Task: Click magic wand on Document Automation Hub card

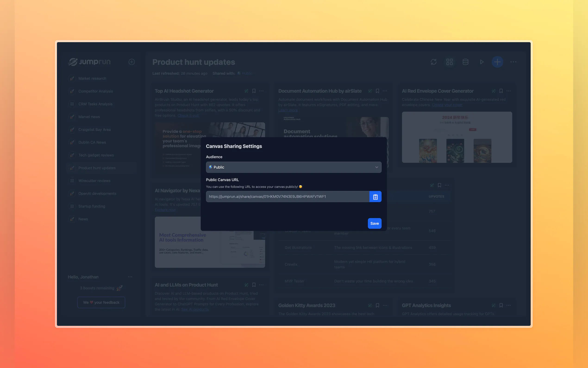Action: (x=370, y=91)
